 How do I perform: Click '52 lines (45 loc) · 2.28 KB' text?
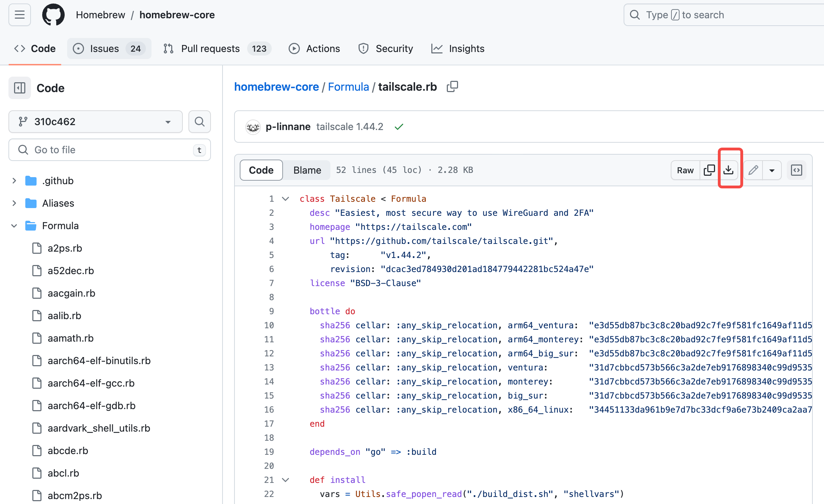point(404,170)
